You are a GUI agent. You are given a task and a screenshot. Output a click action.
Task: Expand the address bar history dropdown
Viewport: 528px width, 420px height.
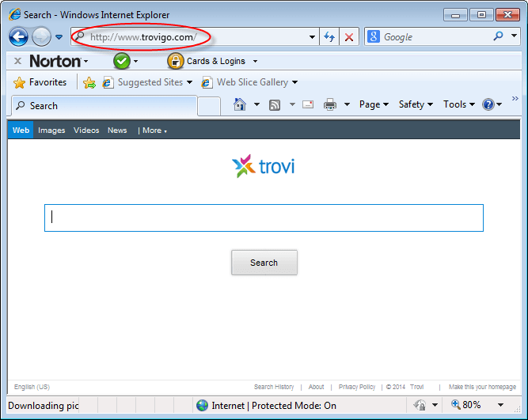(x=312, y=37)
